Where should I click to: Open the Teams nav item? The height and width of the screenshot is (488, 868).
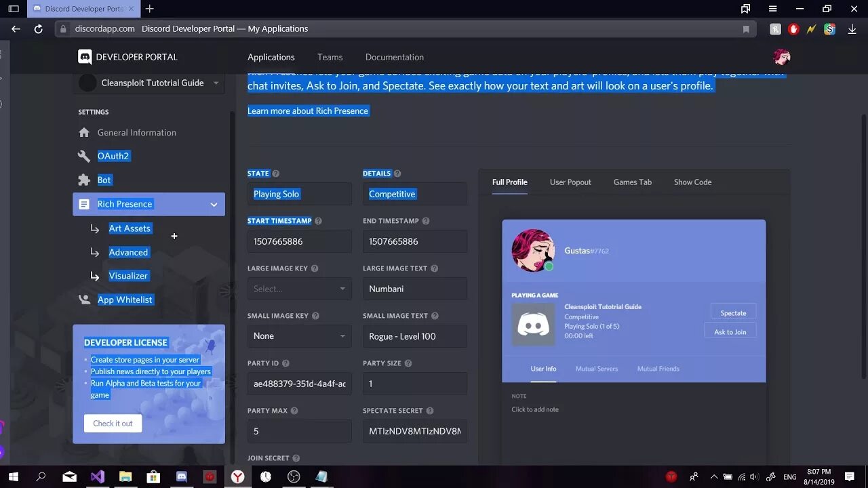click(330, 57)
